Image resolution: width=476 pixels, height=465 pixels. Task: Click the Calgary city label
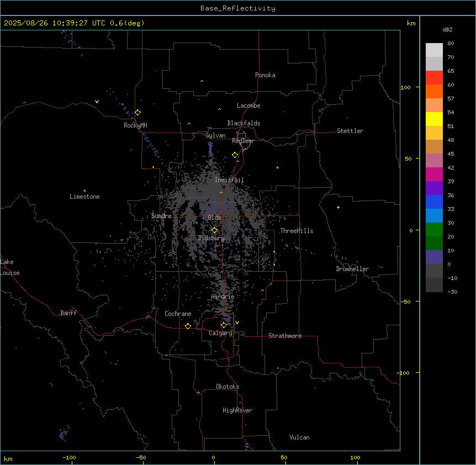220,333
